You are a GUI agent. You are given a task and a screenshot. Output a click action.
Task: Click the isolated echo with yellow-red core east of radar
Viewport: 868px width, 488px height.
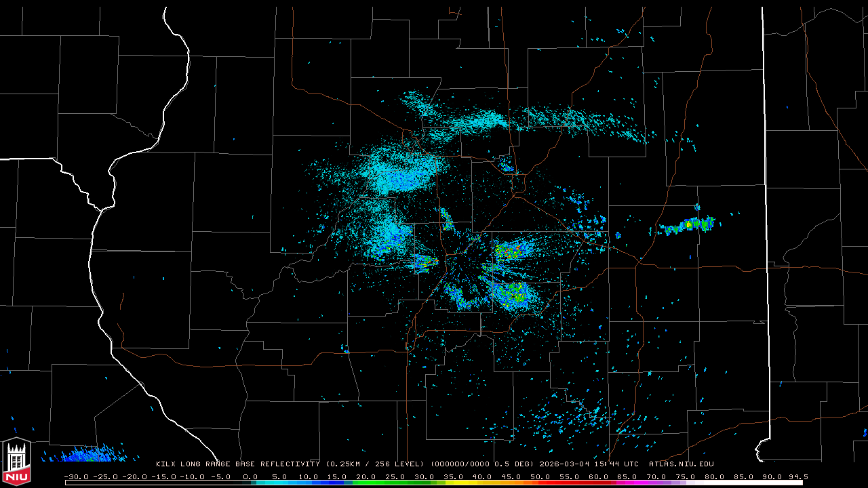[688, 225]
